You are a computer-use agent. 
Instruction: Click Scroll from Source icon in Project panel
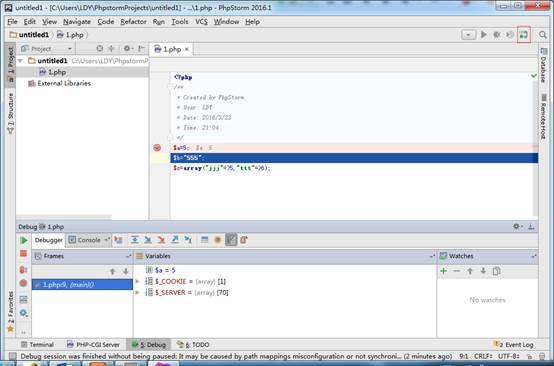[100, 49]
